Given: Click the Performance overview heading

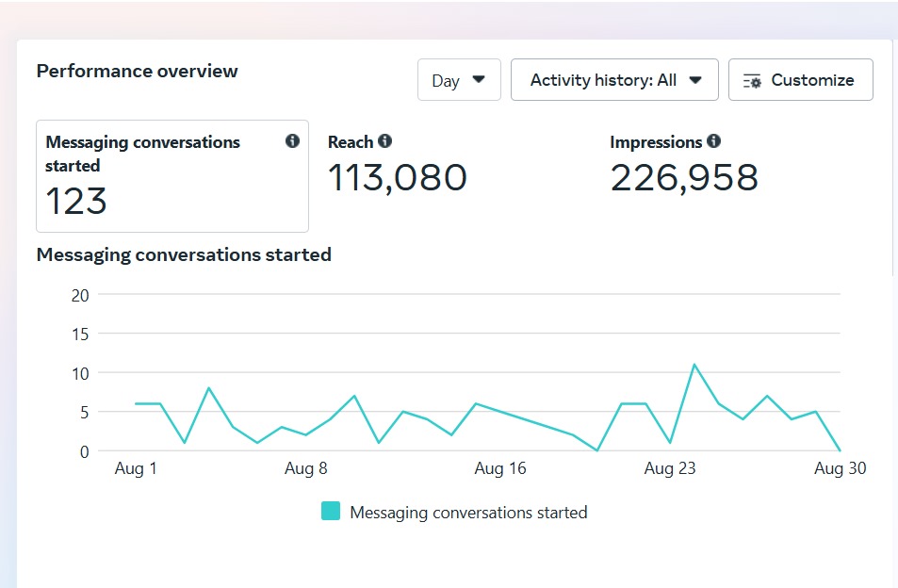Looking at the screenshot, I should coord(138,72).
